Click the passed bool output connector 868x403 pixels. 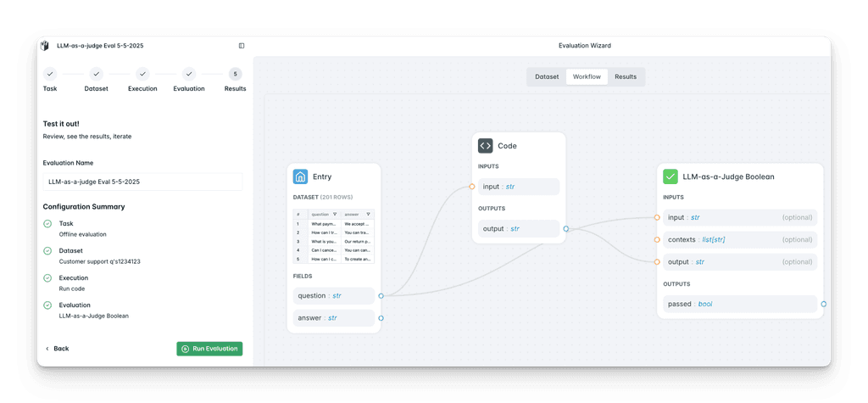(824, 304)
